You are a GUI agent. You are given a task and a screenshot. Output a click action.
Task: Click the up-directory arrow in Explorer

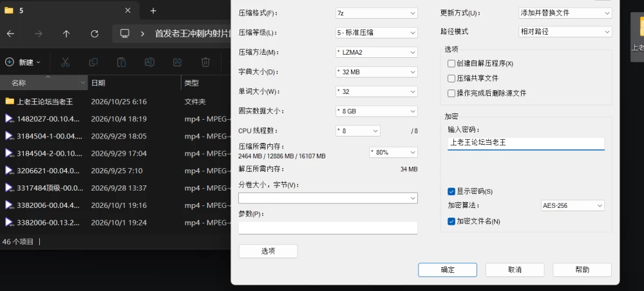[66, 33]
